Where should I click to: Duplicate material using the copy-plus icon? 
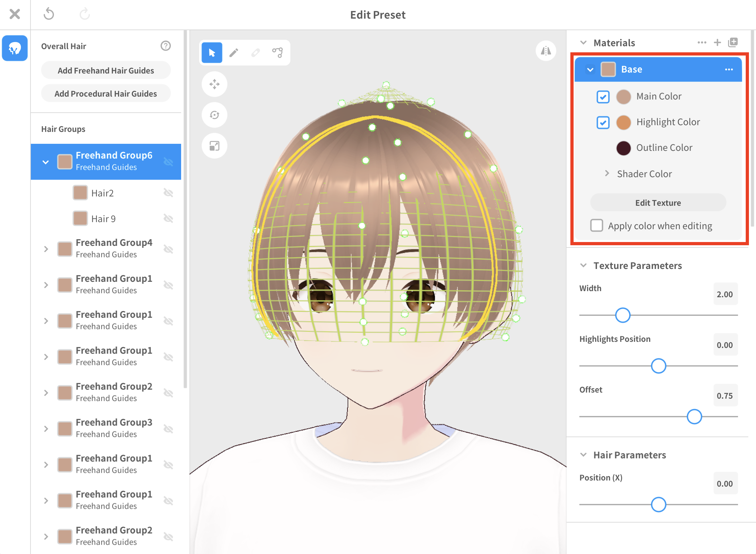pyautogui.click(x=733, y=43)
